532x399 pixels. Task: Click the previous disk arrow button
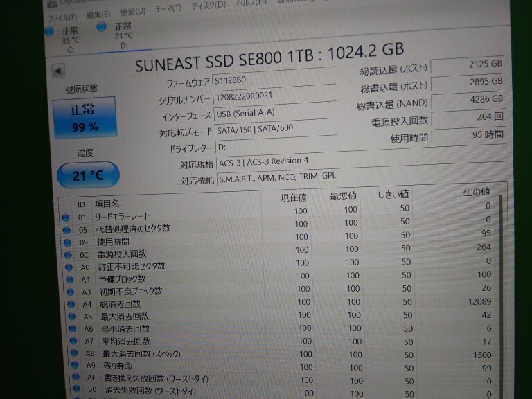[58, 71]
